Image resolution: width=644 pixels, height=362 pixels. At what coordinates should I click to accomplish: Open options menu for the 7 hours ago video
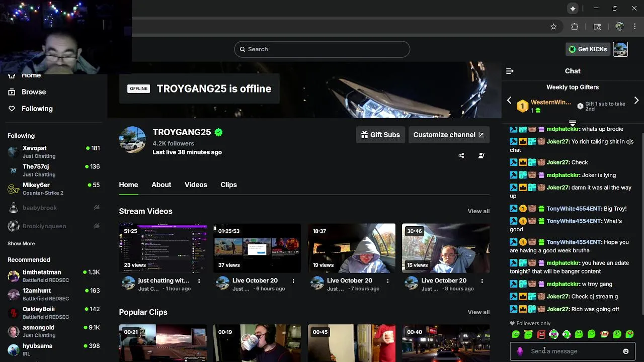387,281
